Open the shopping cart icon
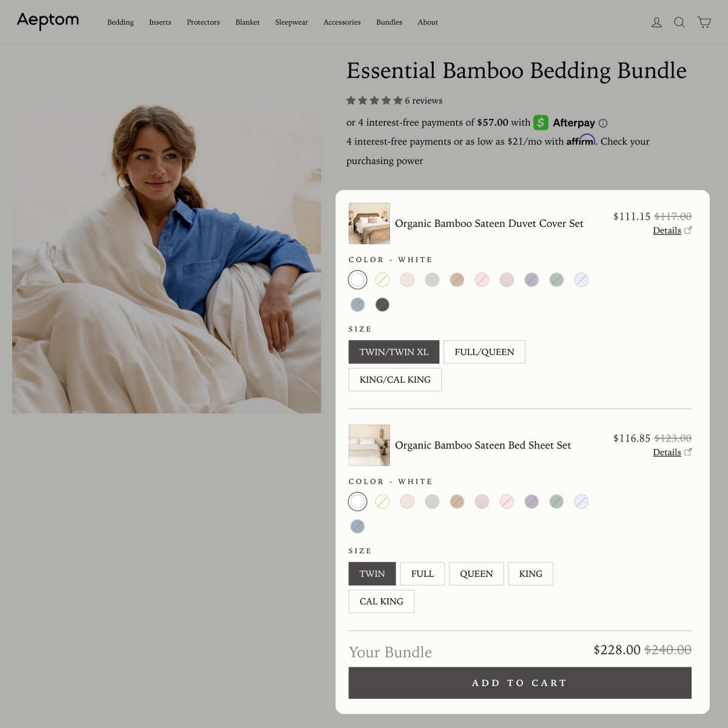The image size is (728, 728). coord(704,22)
